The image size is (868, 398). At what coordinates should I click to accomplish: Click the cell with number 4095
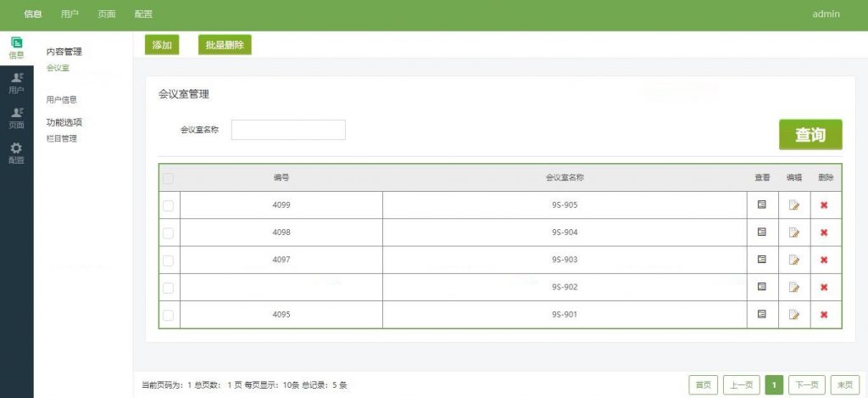coord(281,314)
